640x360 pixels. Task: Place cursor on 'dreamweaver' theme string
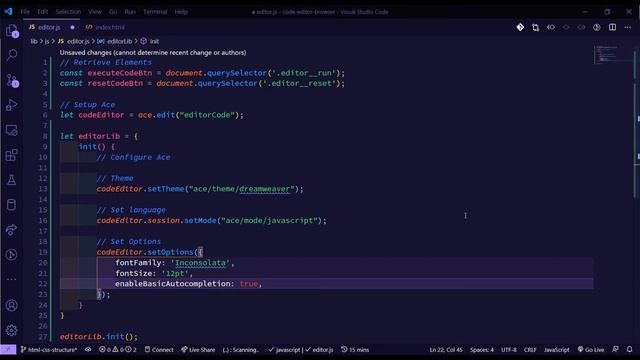pos(264,189)
